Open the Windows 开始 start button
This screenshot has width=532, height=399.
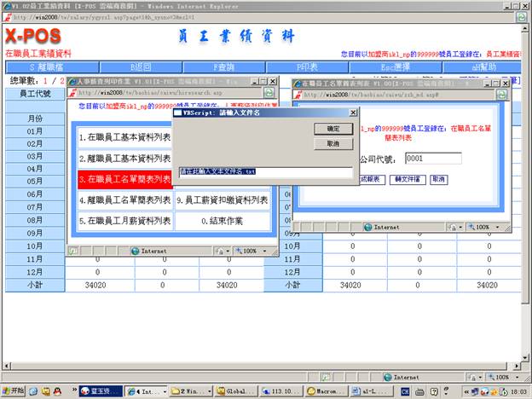pos(14,390)
